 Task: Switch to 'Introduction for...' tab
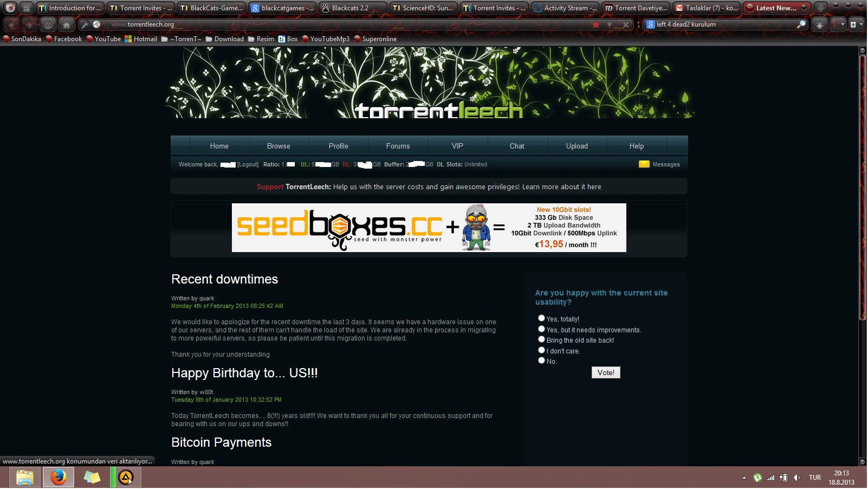[69, 8]
